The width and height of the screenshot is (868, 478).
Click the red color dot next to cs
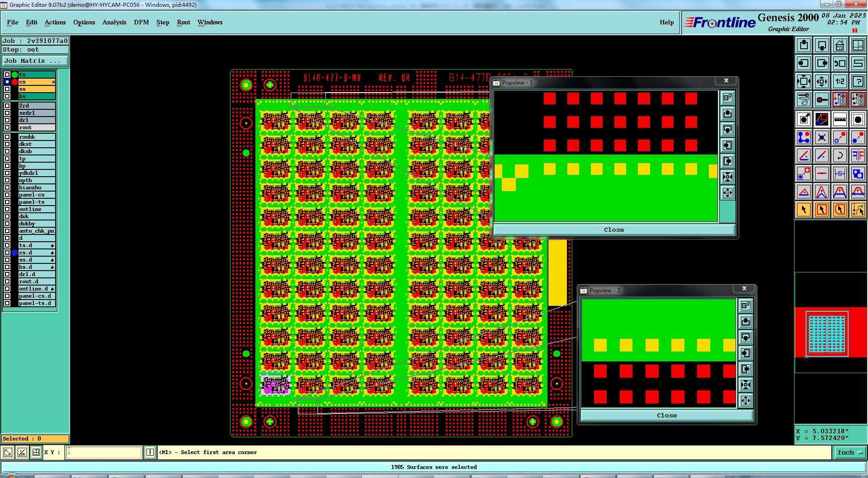pos(14,82)
